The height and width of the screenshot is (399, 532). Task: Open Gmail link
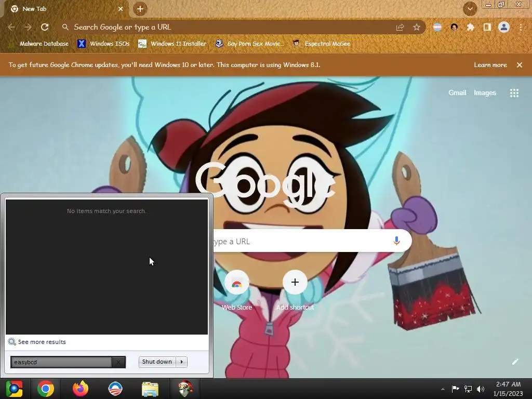pos(457,92)
